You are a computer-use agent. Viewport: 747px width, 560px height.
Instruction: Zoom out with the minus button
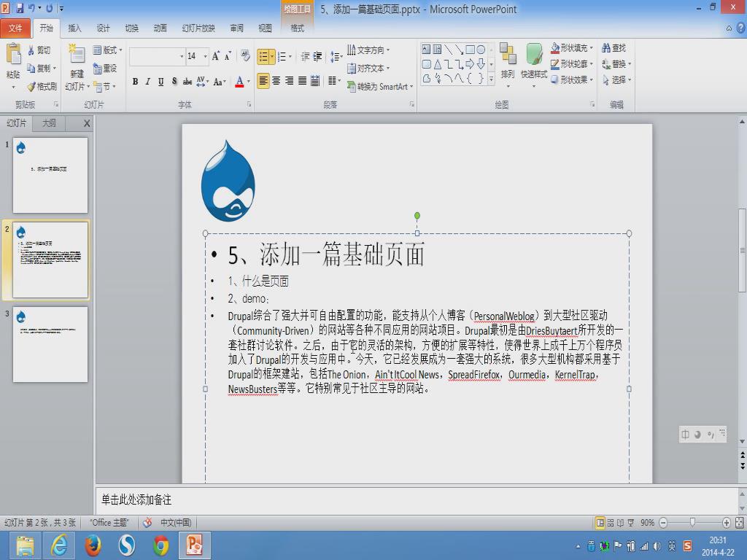(663, 523)
